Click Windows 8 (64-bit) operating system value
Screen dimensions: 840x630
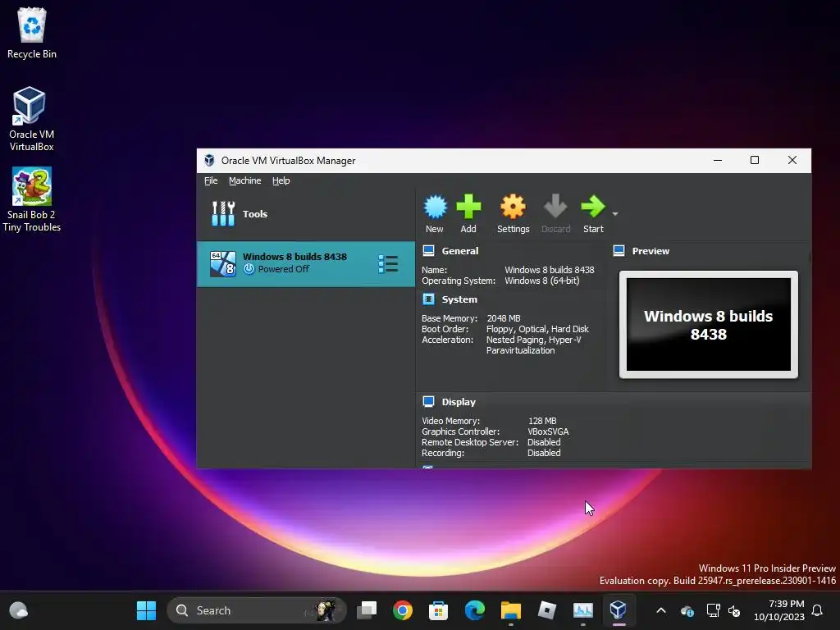click(x=541, y=281)
